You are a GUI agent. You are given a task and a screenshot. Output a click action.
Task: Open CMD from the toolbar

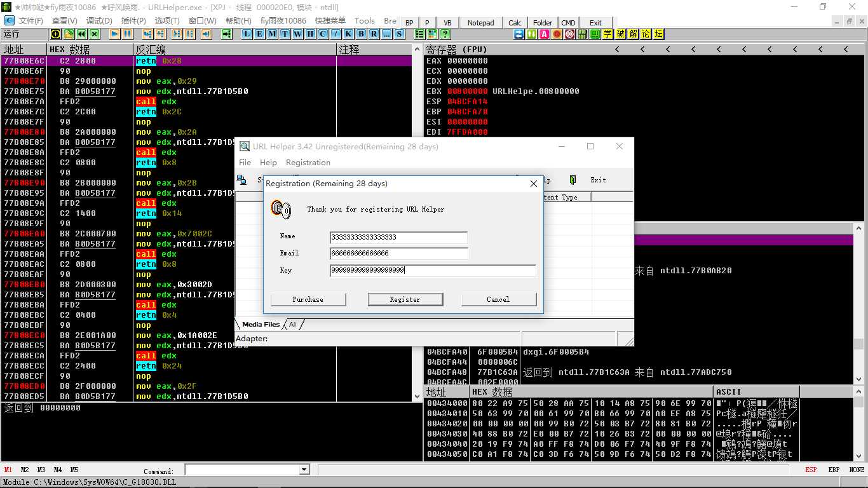click(x=568, y=23)
